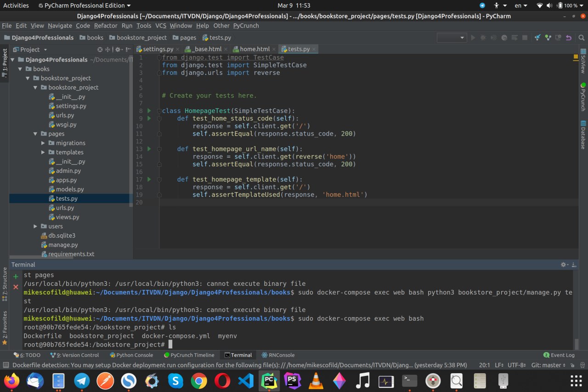Open the Refactor menu
The width and height of the screenshot is (588, 392).
[106, 26]
